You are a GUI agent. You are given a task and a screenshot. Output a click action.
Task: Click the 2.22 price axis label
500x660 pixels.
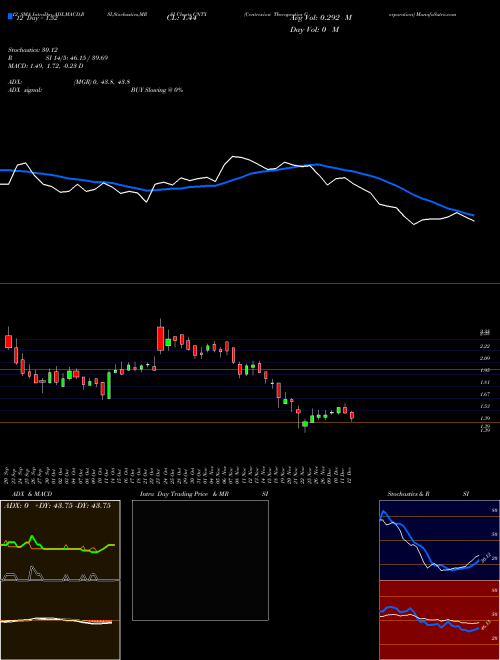tap(485, 346)
